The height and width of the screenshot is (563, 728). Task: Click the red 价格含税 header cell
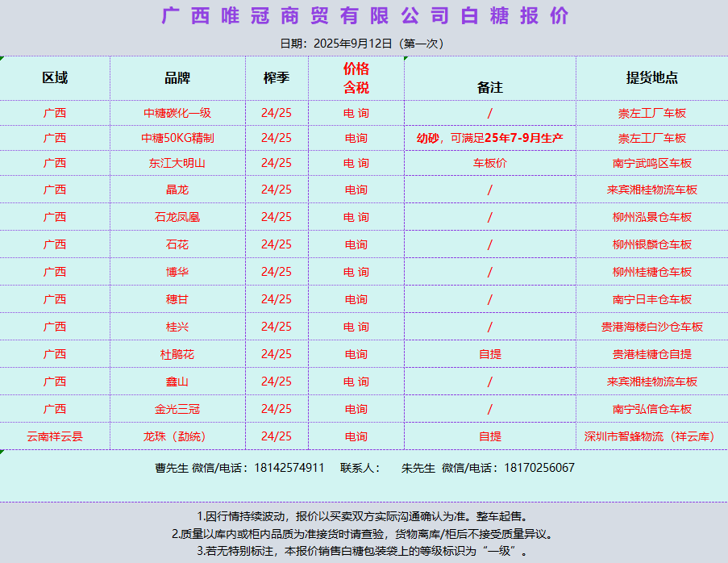pyautogui.click(x=356, y=78)
